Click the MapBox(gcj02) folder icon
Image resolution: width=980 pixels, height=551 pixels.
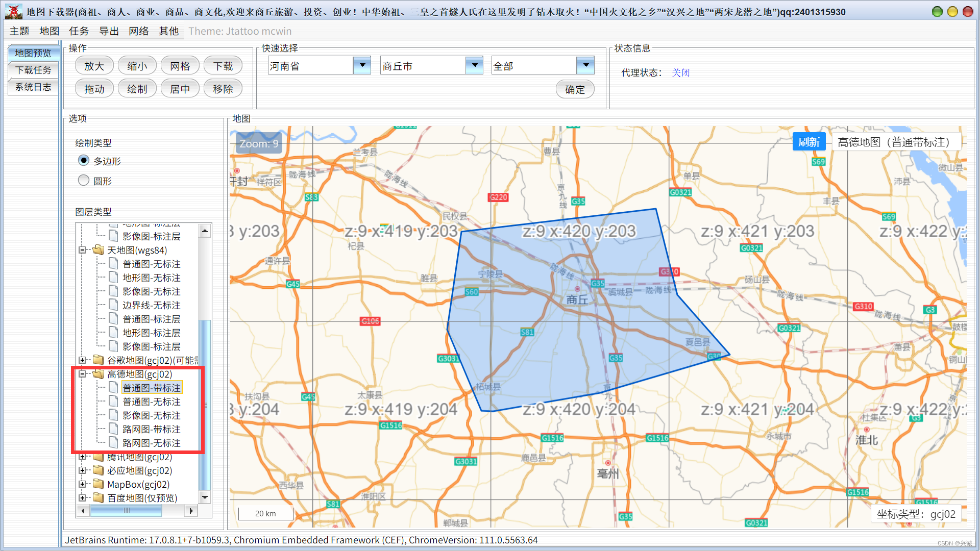pos(99,484)
